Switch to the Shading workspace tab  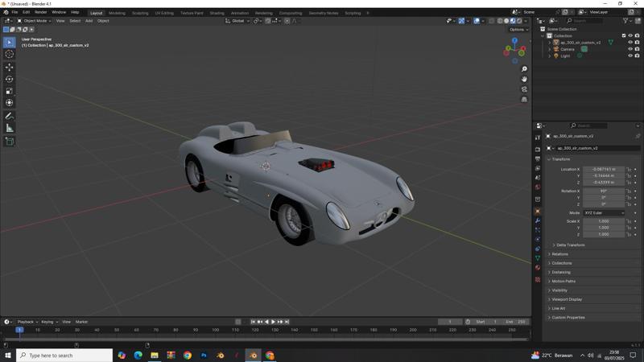point(217,13)
